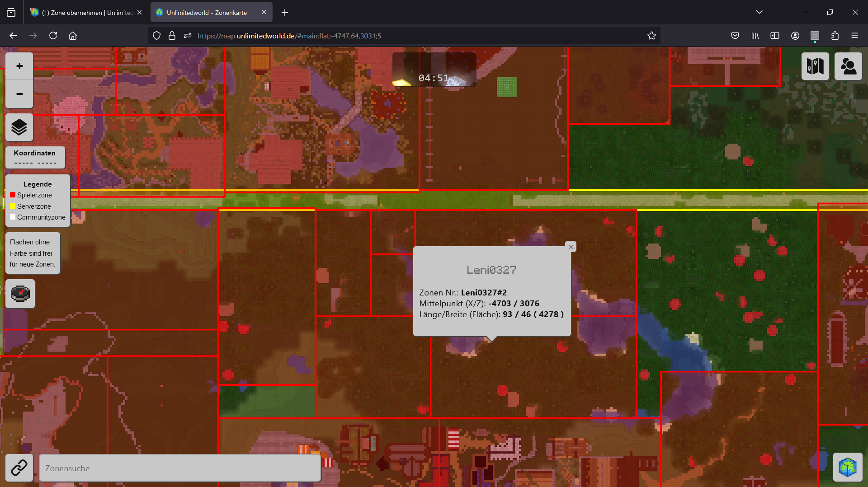Image resolution: width=868 pixels, height=487 pixels.
Task: Bookmark this page with star icon
Action: (651, 36)
